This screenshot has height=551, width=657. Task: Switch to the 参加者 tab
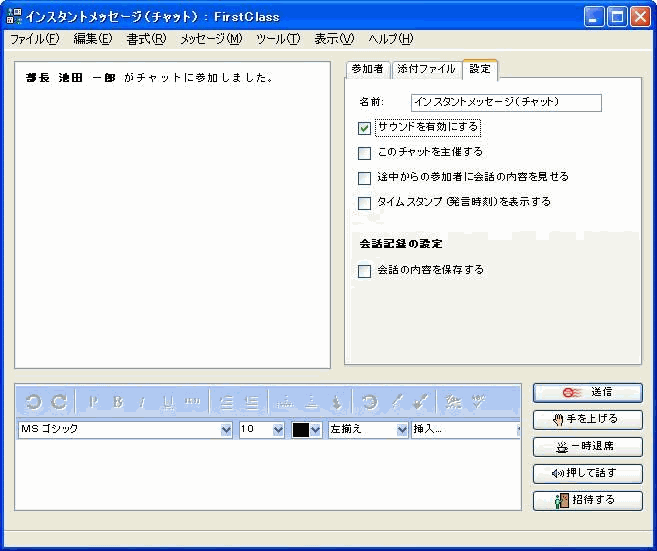[x=366, y=69]
